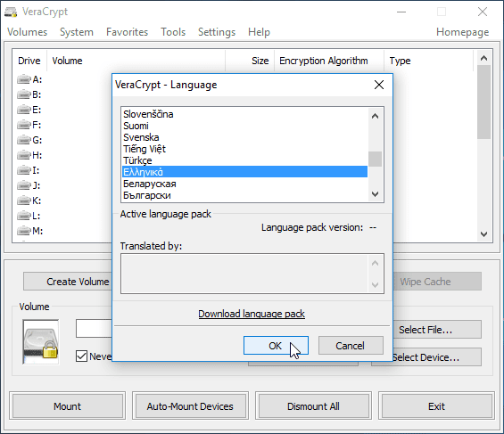Open the Favorites menu
The width and height of the screenshot is (504, 434).
[x=127, y=32]
